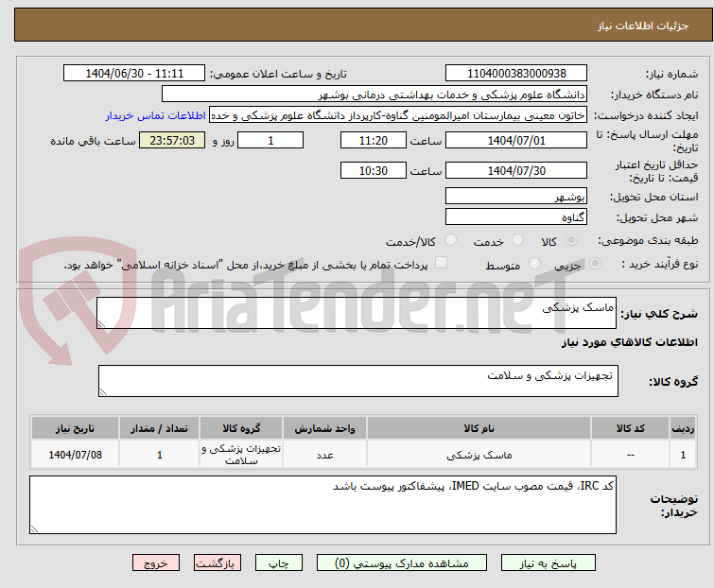Open مشاهده مدارک پیوستی (0) button
Image resolution: width=714 pixels, height=588 pixels.
click(402, 563)
